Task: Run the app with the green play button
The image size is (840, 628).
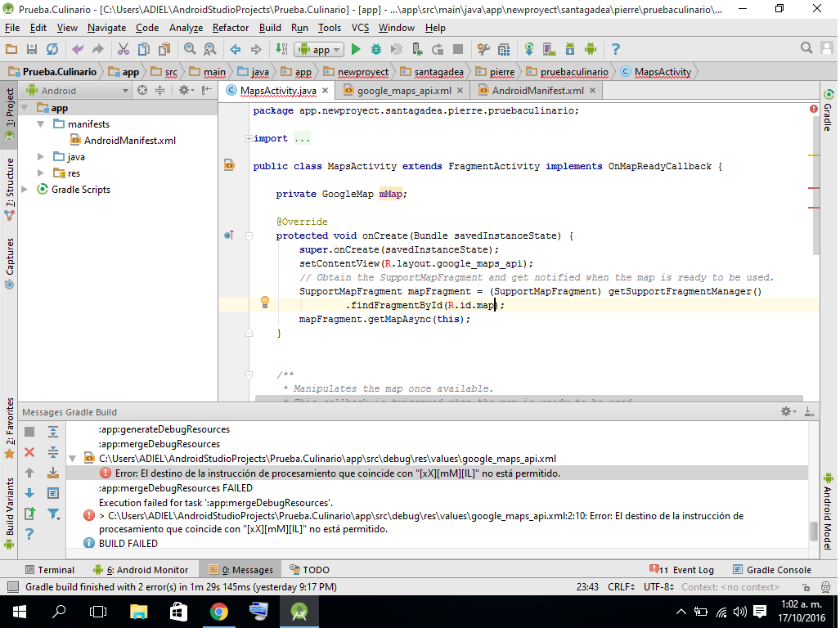Action: [356, 49]
